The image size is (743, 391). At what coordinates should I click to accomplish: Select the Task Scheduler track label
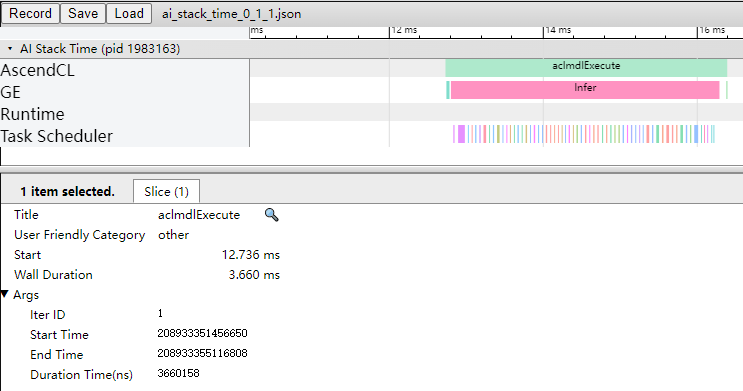point(56,136)
